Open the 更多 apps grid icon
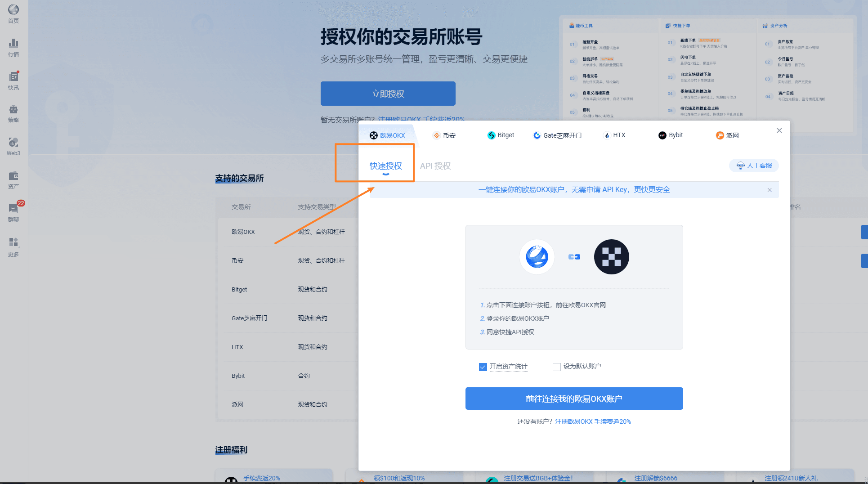The height and width of the screenshot is (484, 868). [13, 247]
